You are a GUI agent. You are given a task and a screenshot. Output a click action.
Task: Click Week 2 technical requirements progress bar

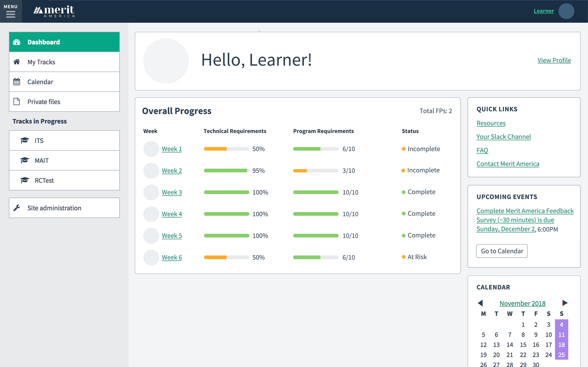click(x=226, y=170)
